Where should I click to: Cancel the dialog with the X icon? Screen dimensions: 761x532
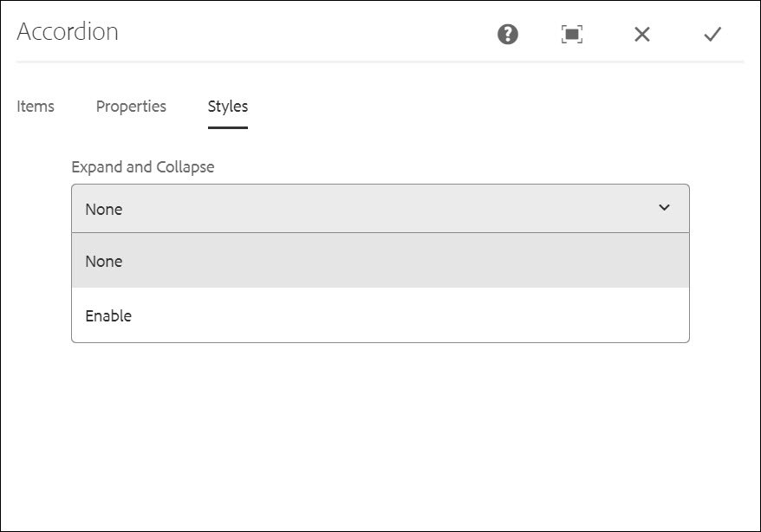point(642,34)
